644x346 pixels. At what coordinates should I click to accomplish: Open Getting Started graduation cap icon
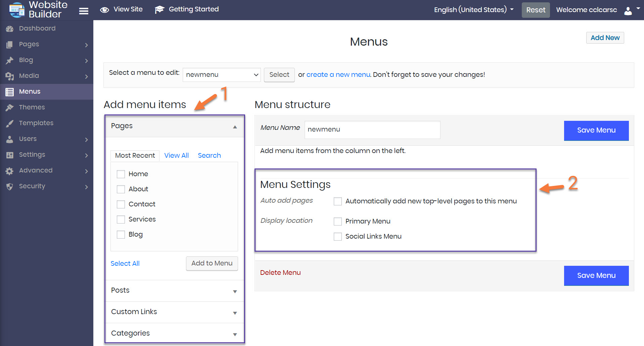[159, 10]
